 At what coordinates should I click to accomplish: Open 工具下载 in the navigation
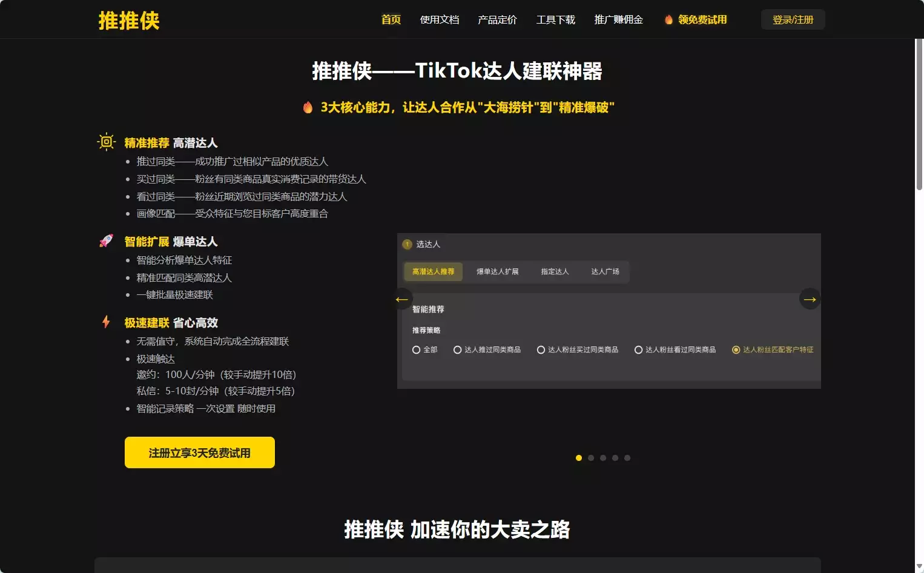(556, 19)
